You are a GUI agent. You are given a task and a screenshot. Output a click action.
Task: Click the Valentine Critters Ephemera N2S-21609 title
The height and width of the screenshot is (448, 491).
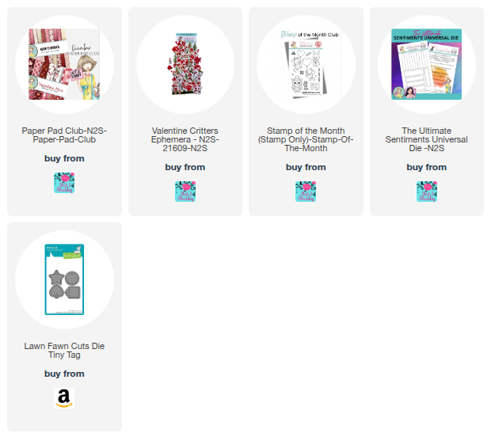(x=185, y=139)
